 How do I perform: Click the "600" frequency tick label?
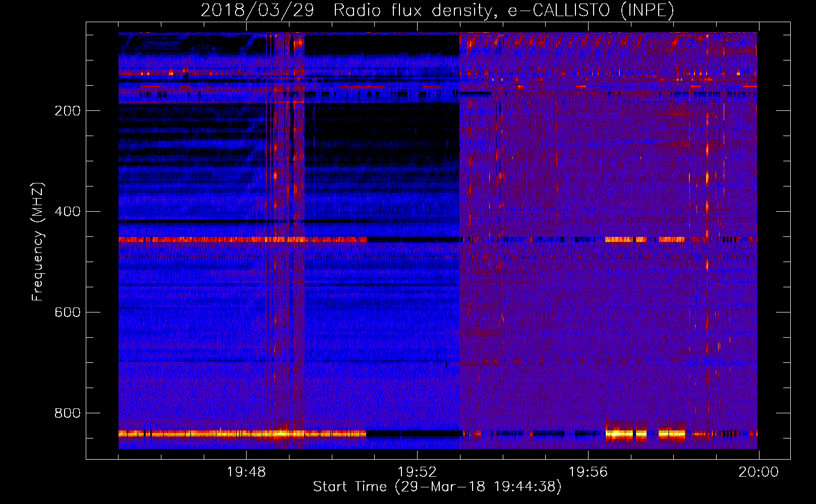point(68,312)
